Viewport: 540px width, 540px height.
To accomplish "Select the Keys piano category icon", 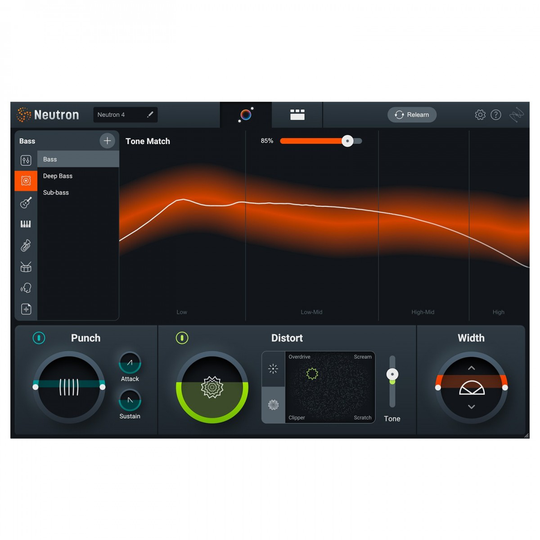I will coord(26,224).
